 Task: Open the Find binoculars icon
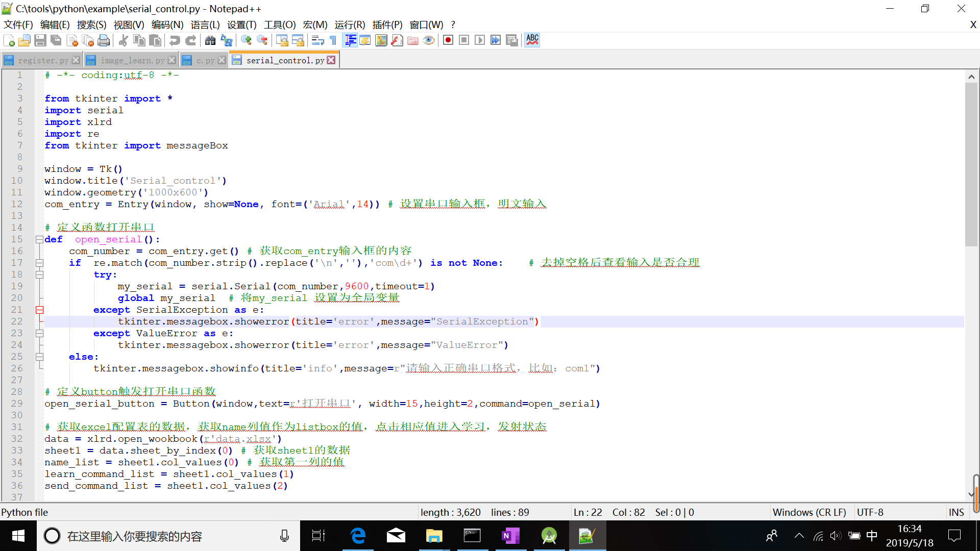pos(210,40)
